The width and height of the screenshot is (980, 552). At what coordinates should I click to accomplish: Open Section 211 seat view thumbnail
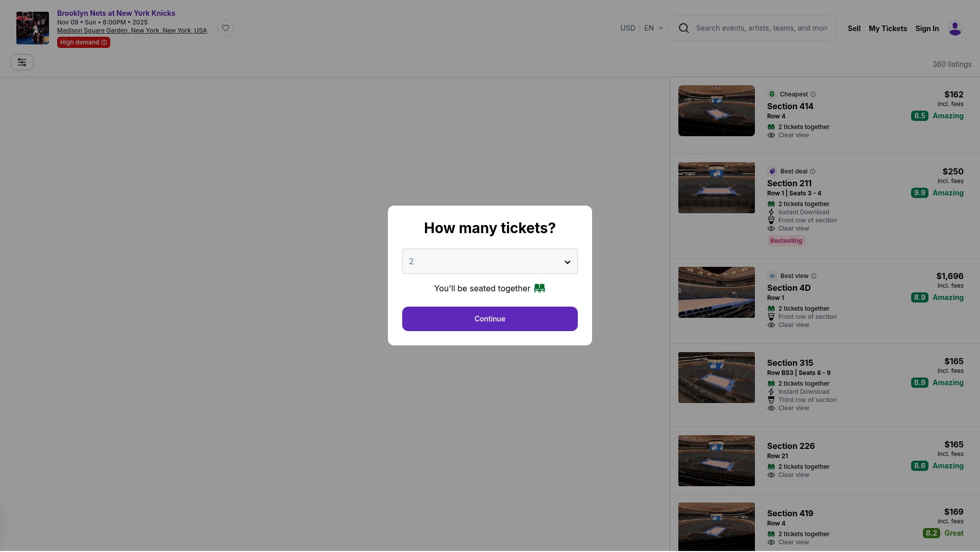(716, 188)
